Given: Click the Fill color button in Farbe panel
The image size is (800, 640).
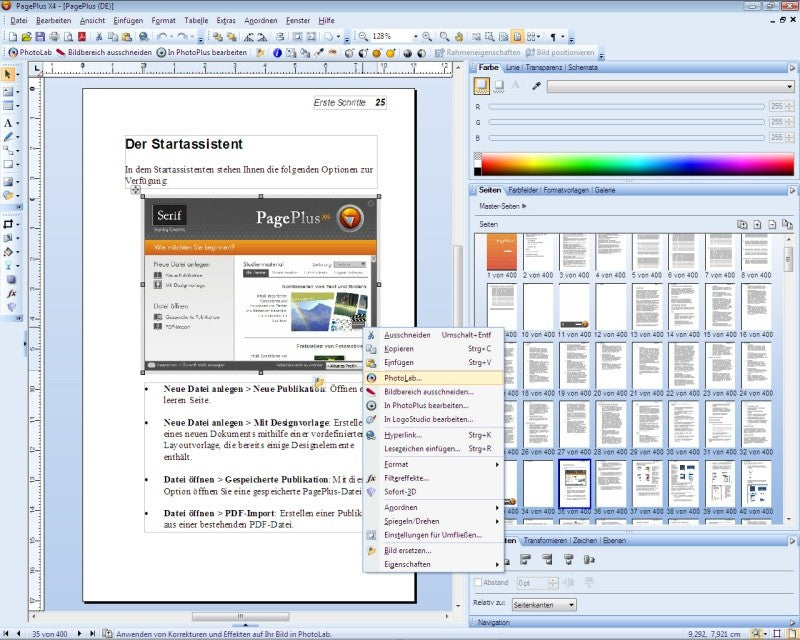Looking at the screenshot, I should [481, 86].
